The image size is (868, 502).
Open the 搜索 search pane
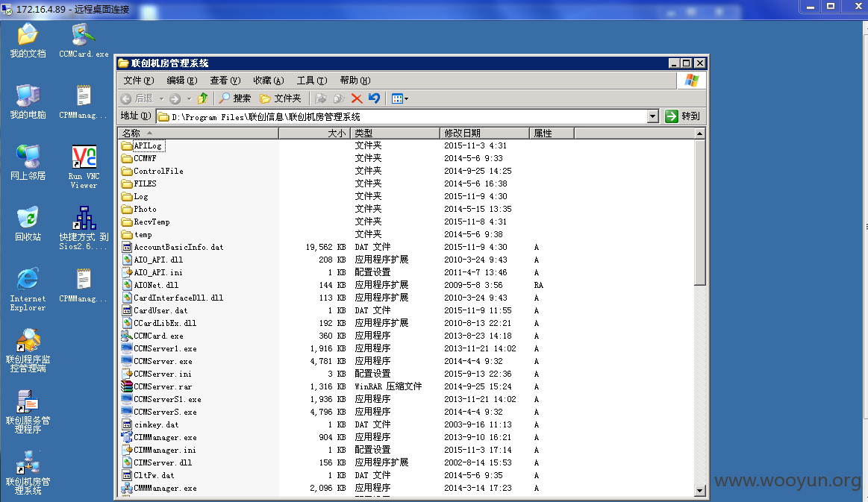[235, 98]
